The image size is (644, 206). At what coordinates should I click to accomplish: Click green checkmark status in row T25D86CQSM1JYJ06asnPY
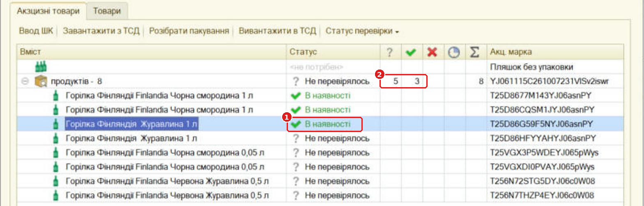296,110
